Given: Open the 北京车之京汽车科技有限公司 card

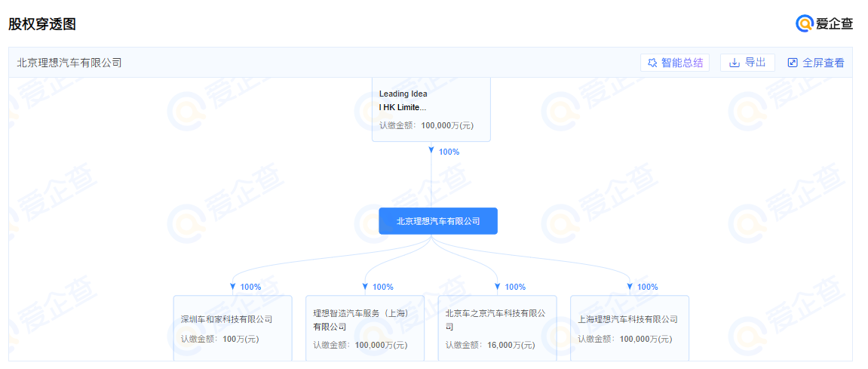Looking at the screenshot, I should (497, 328).
